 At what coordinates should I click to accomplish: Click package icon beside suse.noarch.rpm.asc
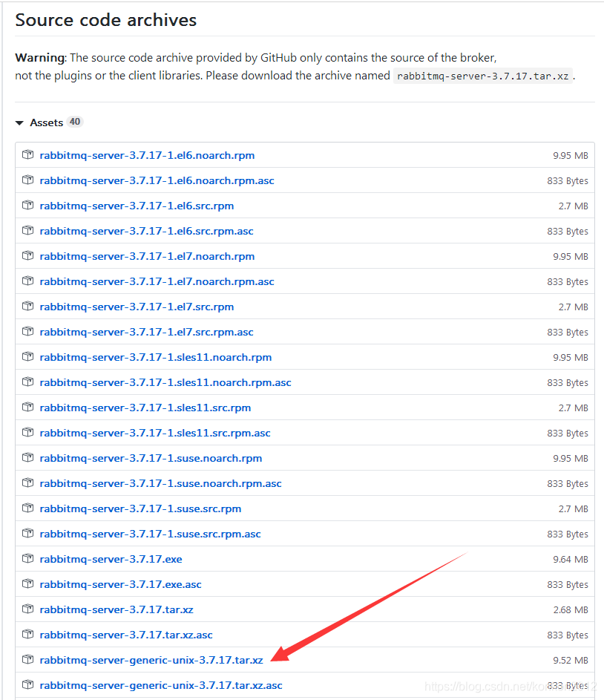coord(27,483)
